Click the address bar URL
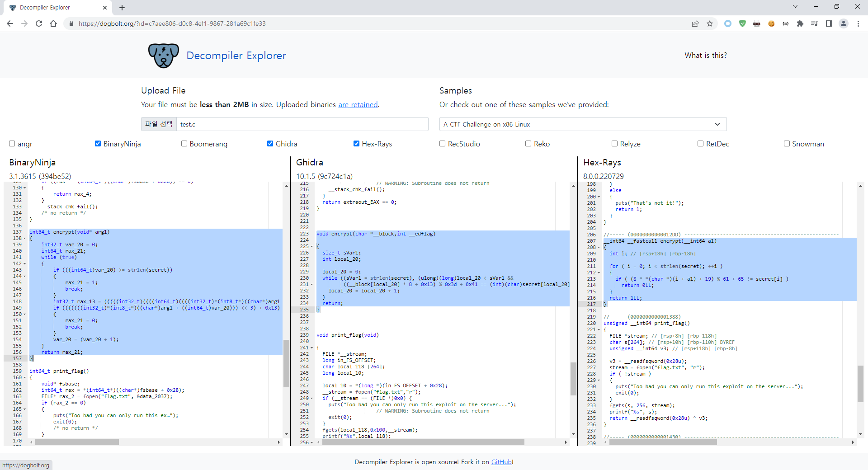This screenshot has height=470, width=868. (x=172, y=23)
